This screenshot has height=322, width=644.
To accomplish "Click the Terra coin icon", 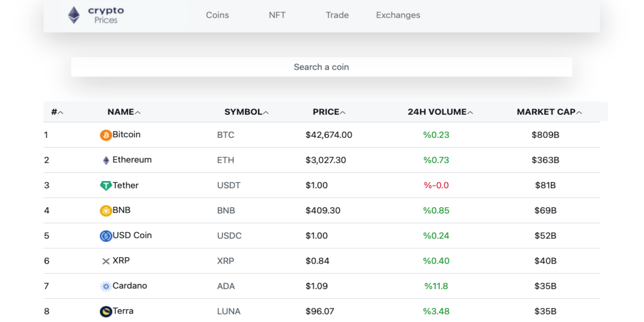I will click(x=106, y=311).
